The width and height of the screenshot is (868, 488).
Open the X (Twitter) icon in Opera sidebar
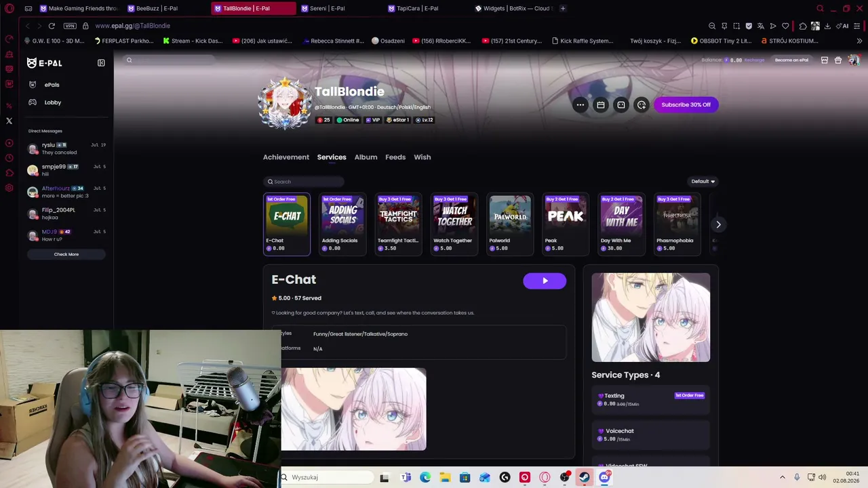tap(9, 121)
